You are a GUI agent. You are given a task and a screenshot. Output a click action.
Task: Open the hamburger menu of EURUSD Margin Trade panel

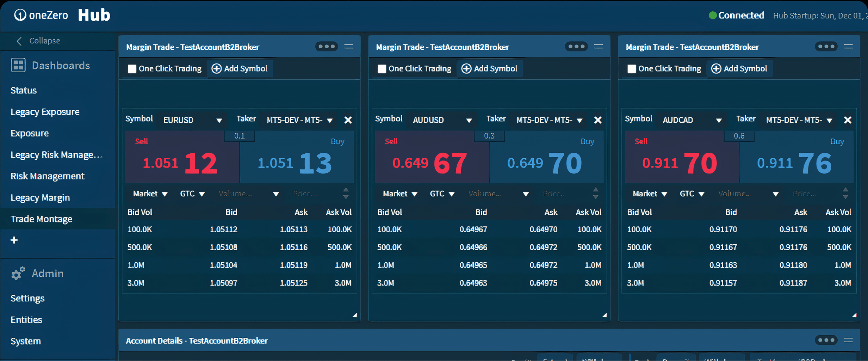349,47
